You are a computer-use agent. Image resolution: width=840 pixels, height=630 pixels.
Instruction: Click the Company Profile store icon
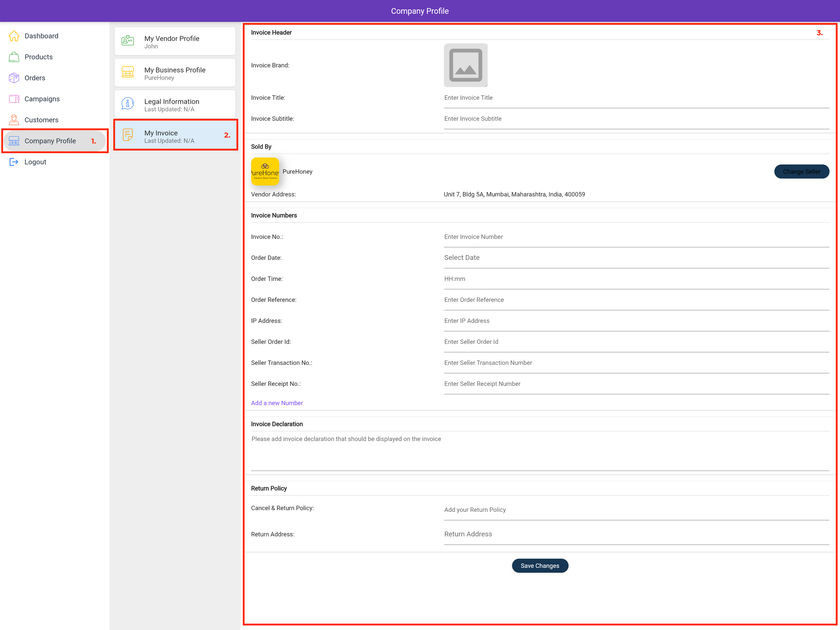(x=14, y=141)
